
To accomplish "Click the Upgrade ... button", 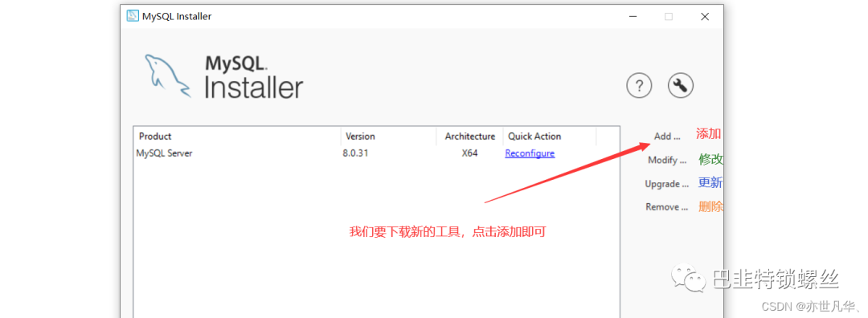I will pyautogui.click(x=667, y=184).
